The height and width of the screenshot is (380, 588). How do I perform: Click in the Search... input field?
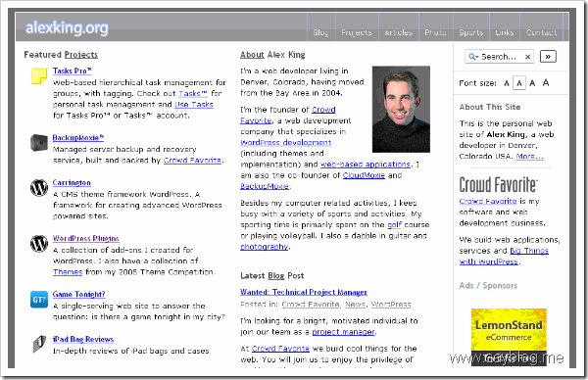(x=499, y=57)
